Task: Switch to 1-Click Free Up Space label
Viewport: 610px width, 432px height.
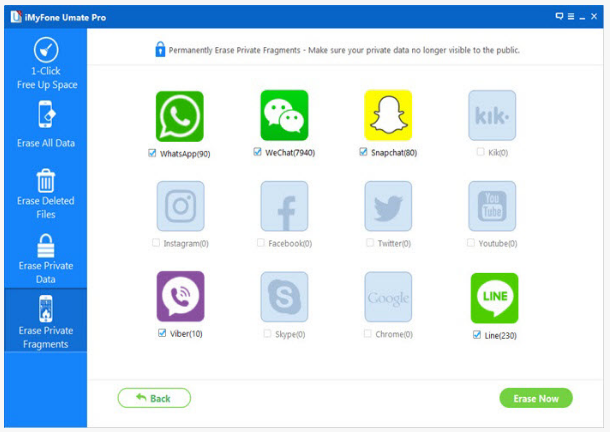Action: 47,78
